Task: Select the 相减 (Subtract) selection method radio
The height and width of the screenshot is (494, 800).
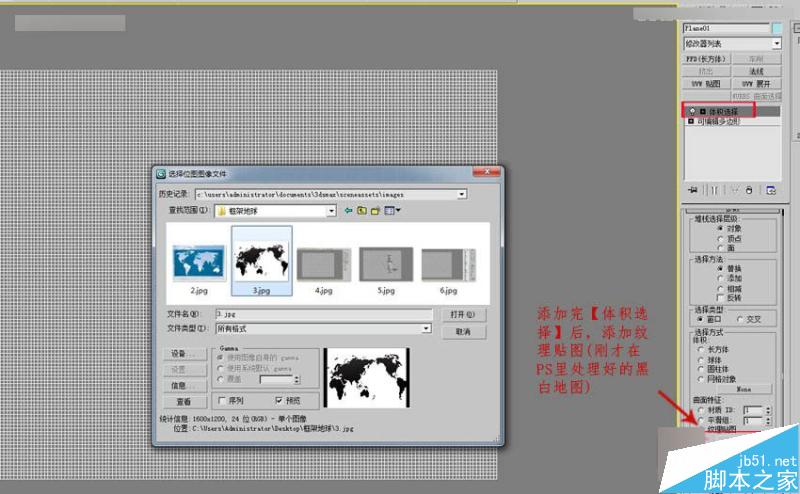Action: [720, 288]
